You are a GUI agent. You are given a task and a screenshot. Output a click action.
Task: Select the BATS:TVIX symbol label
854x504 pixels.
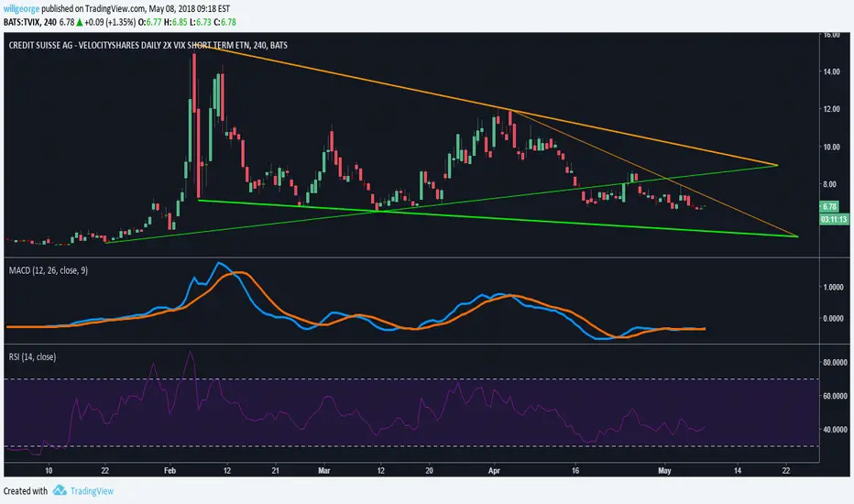pyautogui.click(x=21, y=22)
